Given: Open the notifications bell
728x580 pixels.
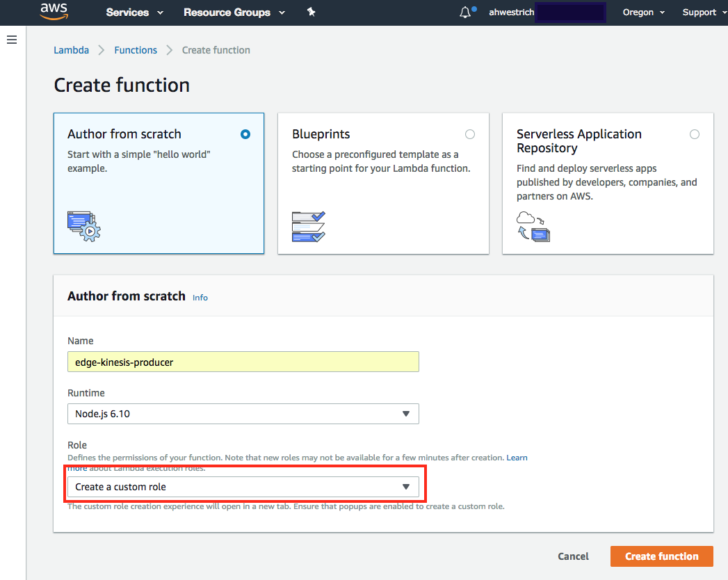Looking at the screenshot, I should click(x=465, y=12).
